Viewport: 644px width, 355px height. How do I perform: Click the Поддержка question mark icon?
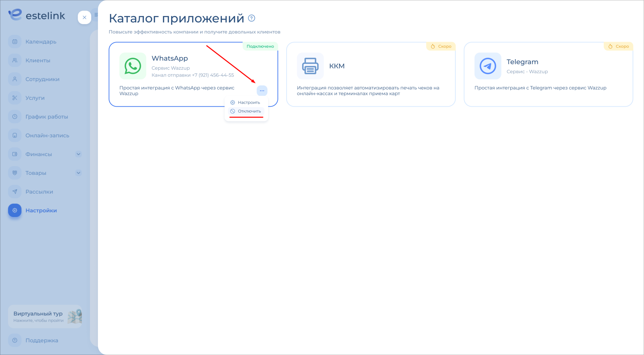[15, 340]
